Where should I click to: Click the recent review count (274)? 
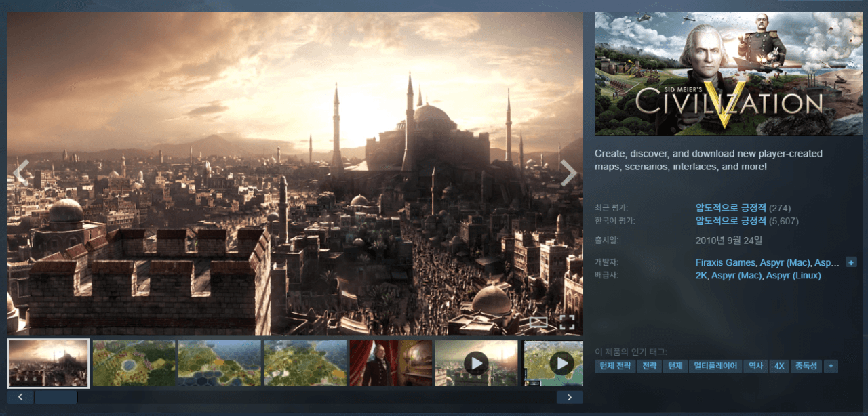click(780, 208)
